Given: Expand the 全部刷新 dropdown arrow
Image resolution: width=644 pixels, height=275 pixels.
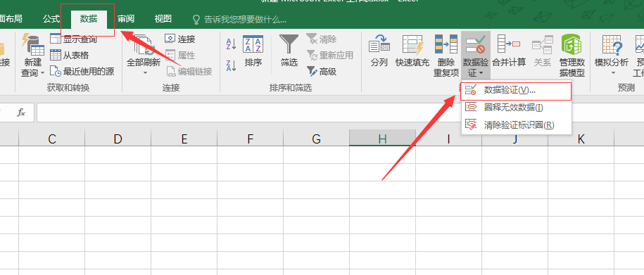Looking at the screenshot, I should (x=144, y=73).
